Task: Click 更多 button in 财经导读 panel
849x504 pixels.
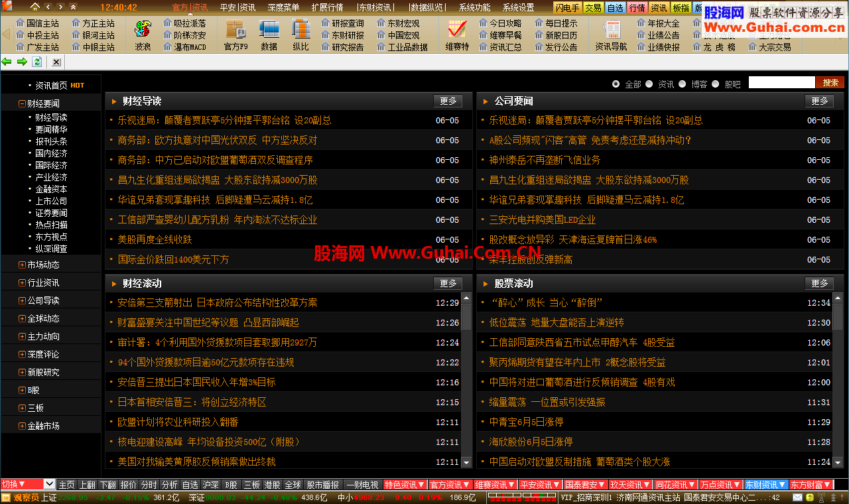Action: 448,101
